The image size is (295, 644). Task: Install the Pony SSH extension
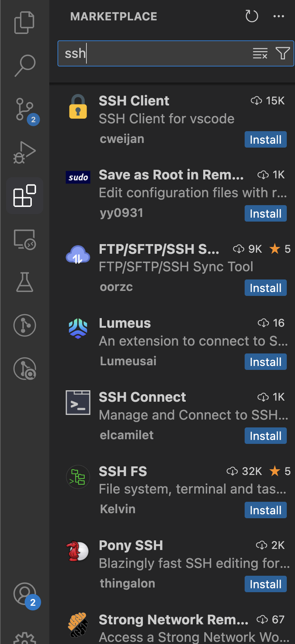click(x=265, y=584)
